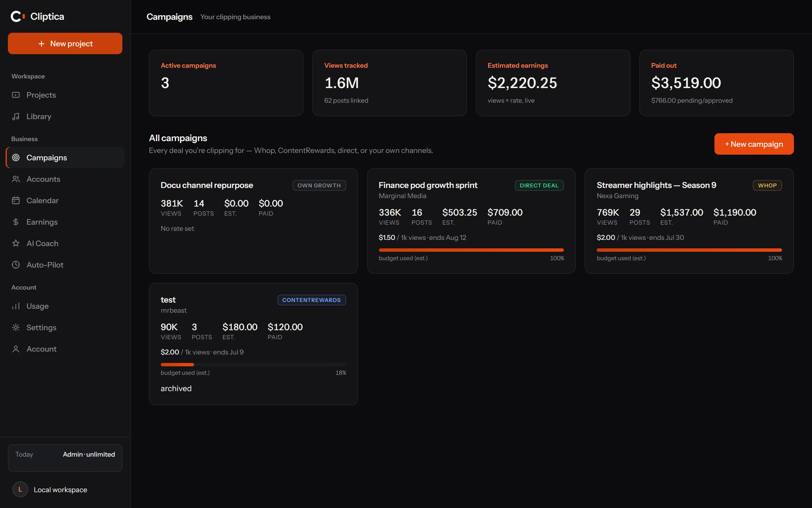Open Auto-Pilot from sidebar

[x=65, y=265]
